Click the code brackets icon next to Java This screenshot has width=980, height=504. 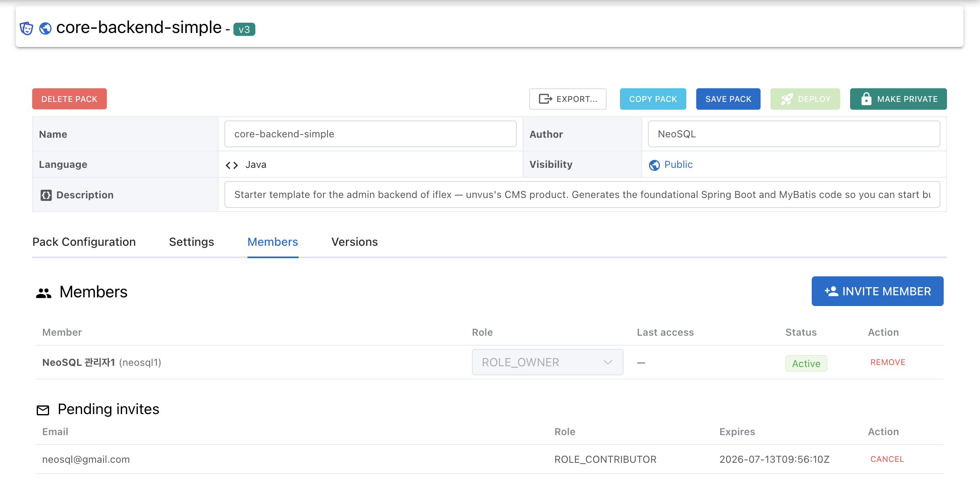click(x=232, y=165)
